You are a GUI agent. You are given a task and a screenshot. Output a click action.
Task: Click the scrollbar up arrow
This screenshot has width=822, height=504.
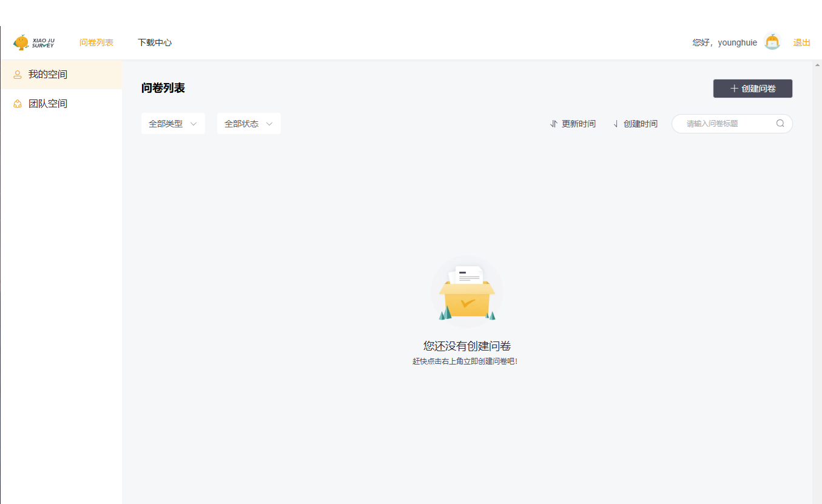pos(817,65)
